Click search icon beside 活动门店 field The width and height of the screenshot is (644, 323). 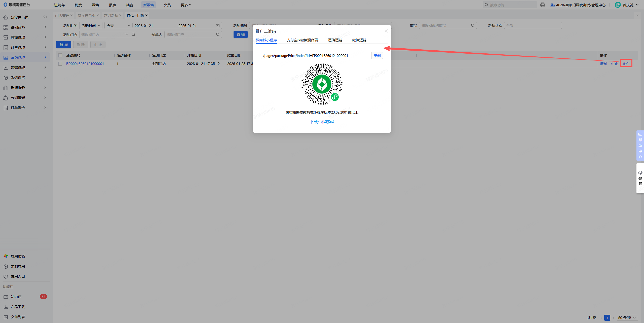coord(133,34)
